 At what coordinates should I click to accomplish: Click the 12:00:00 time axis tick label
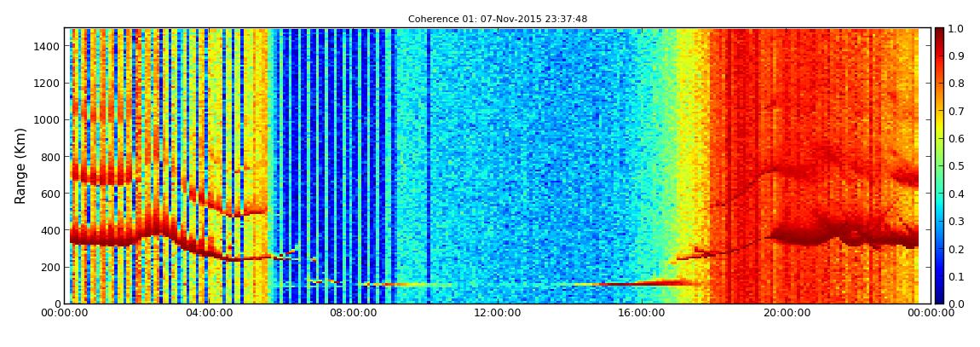tap(497, 313)
